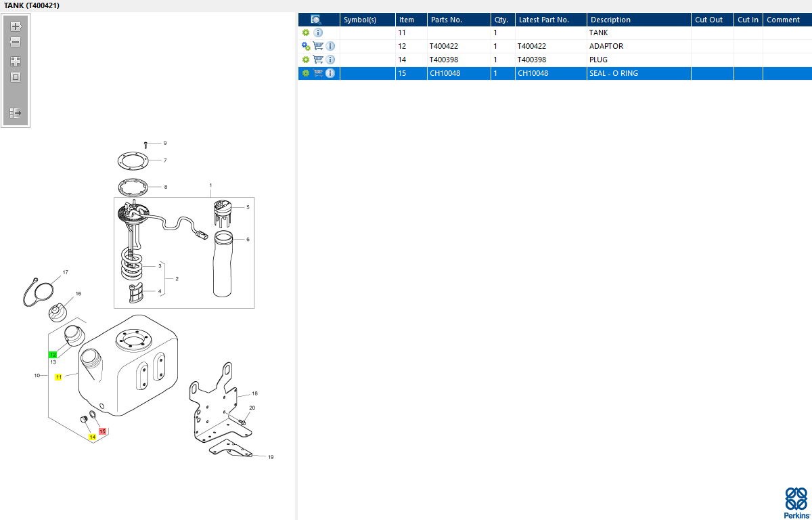812x520 pixels.
Task: Click callout number 10 on the diagram
Action: [x=37, y=375]
